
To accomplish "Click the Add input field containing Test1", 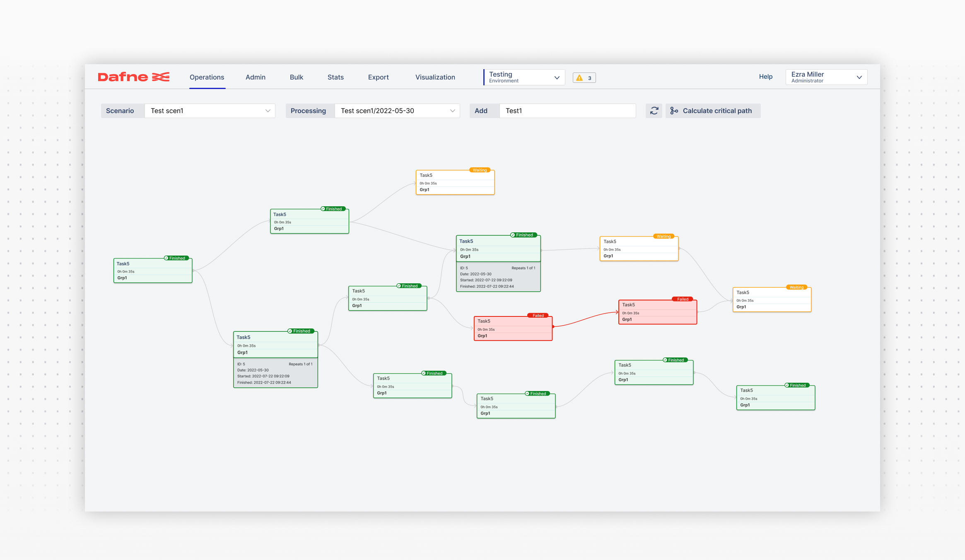I will point(567,111).
